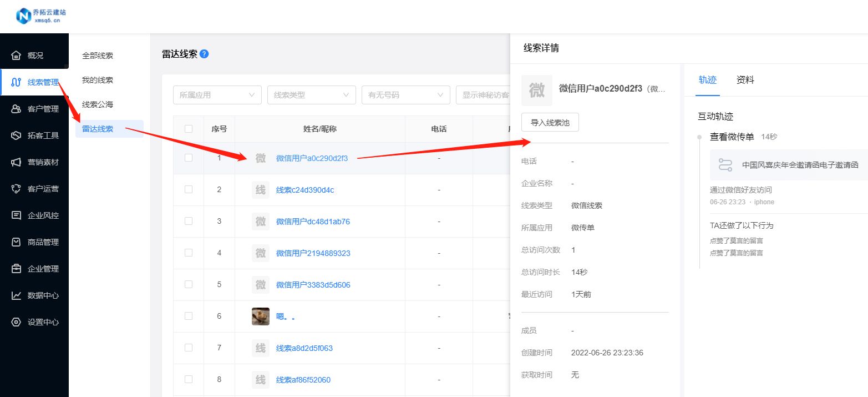
Task: Click the 企业管理 briefcase icon
Action: coord(17,269)
